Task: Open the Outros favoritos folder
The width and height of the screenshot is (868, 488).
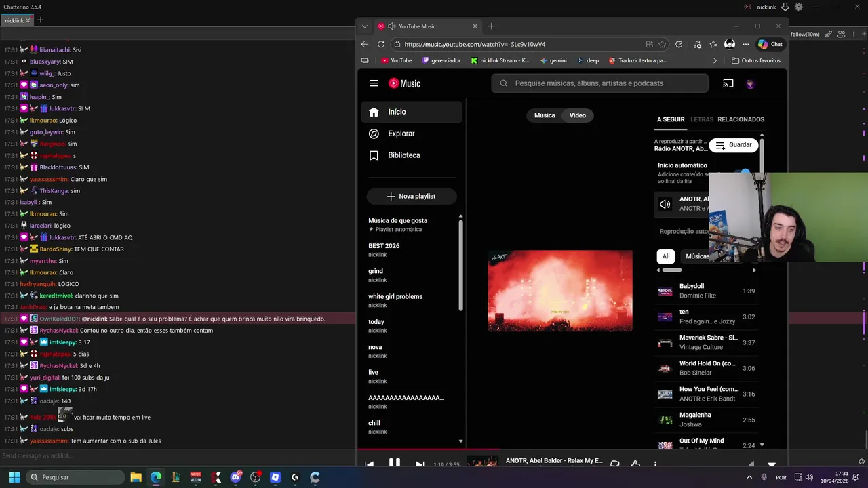Action: point(756,60)
